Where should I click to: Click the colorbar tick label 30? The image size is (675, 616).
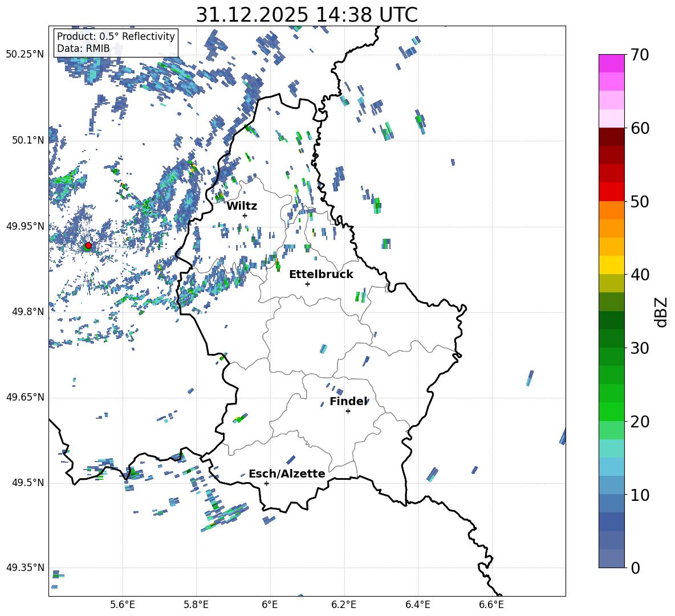coord(640,348)
